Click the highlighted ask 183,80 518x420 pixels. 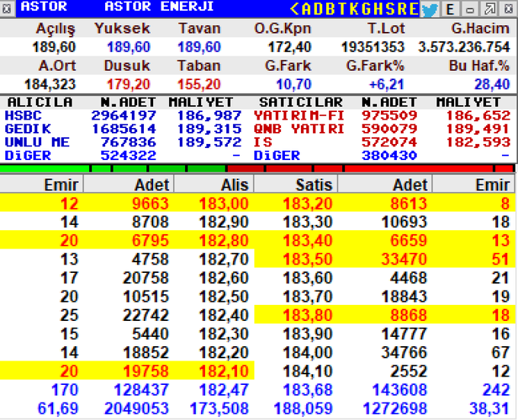(x=308, y=315)
